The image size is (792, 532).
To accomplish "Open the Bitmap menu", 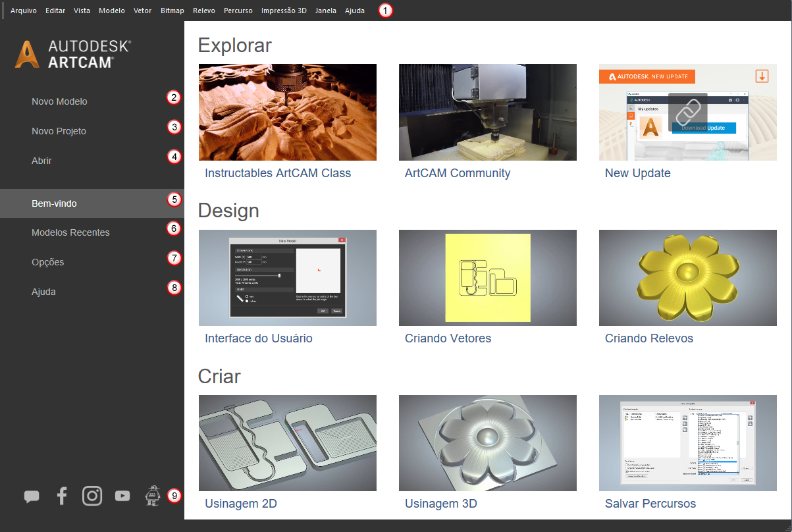I will tap(172, 11).
